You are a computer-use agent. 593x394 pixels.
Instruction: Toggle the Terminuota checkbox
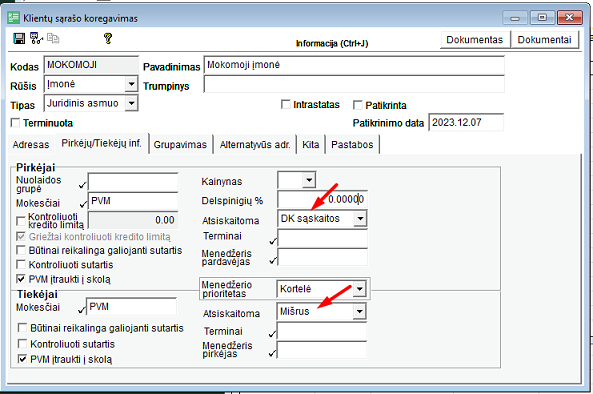click(x=16, y=123)
